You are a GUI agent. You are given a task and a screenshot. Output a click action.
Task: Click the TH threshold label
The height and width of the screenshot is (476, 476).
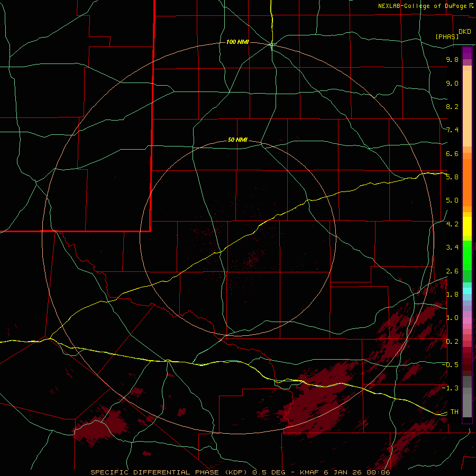pyautogui.click(x=454, y=412)
